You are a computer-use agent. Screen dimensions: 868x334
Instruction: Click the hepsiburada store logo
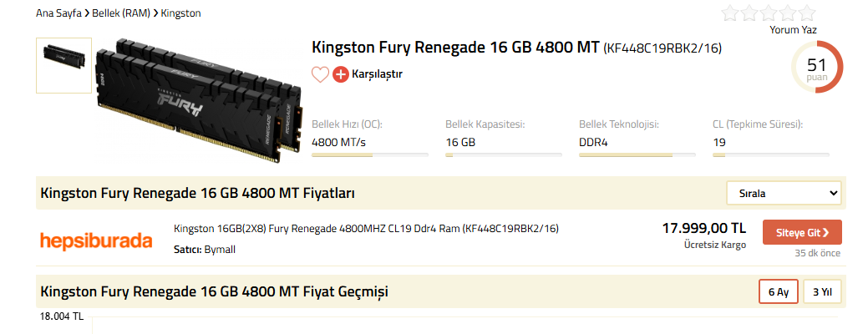pos(96,240)
